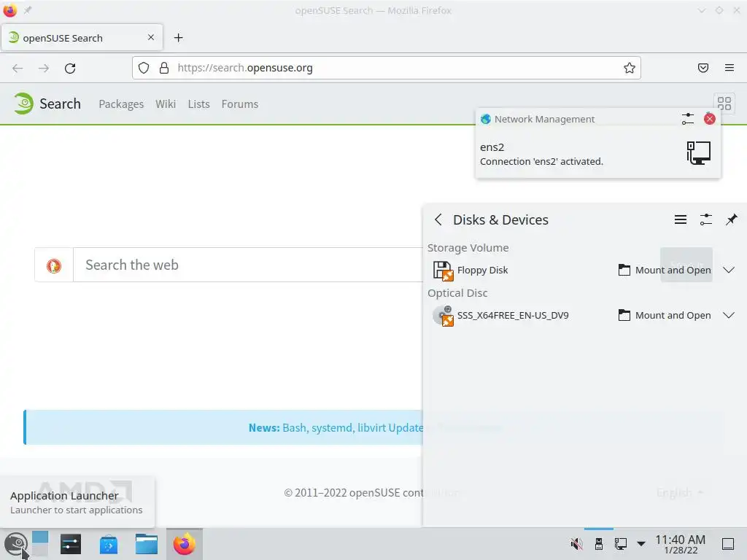The image size is (747, 560).
Task: Configure Network Management notification settings icon
Action: point(687,119)
